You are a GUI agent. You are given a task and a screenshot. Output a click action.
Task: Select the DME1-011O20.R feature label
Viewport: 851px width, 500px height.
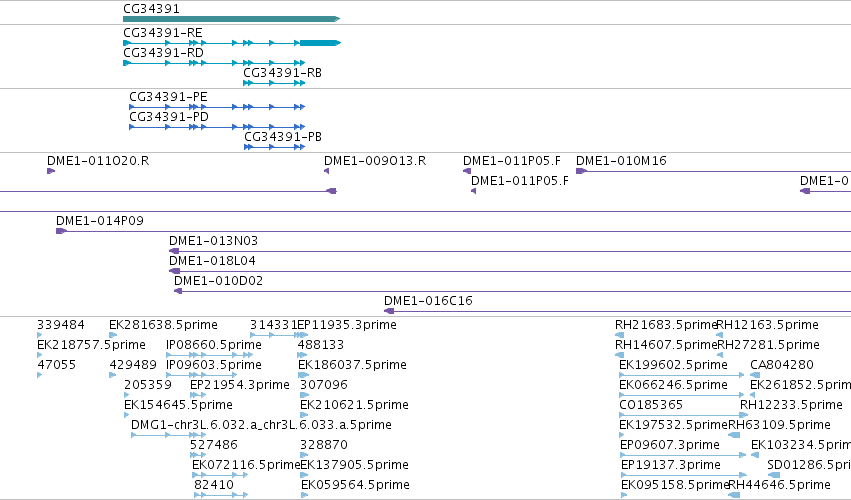[98, 161]
